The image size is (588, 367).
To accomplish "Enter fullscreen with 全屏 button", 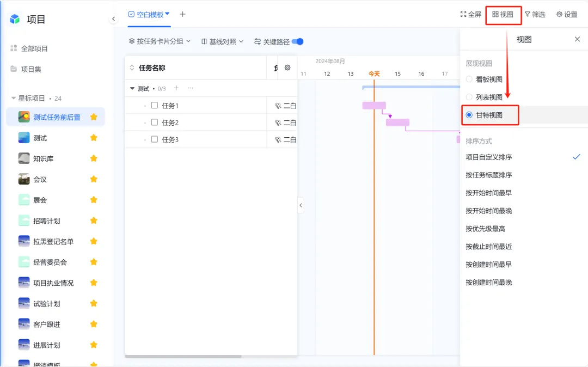I will 470,14.
